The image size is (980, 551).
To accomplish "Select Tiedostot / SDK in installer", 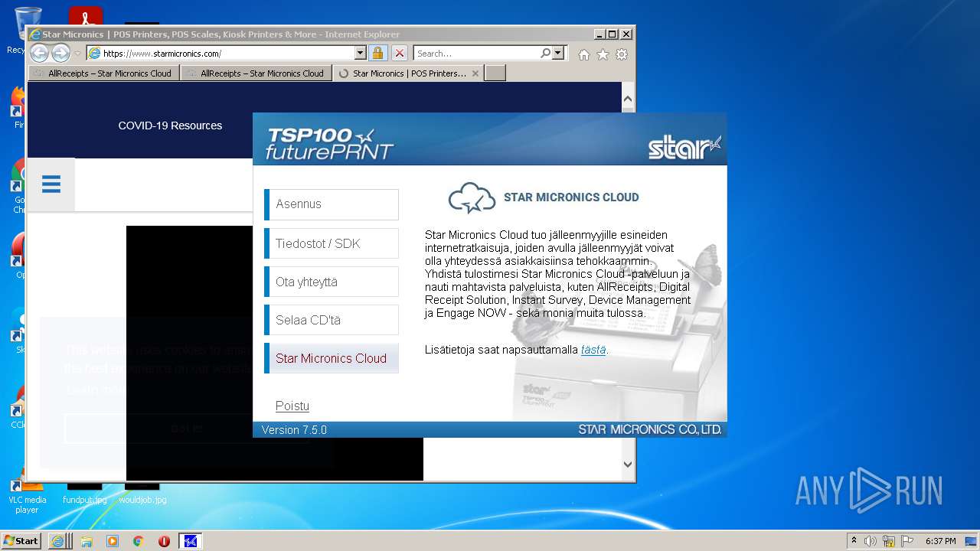I will click(332, 243).
